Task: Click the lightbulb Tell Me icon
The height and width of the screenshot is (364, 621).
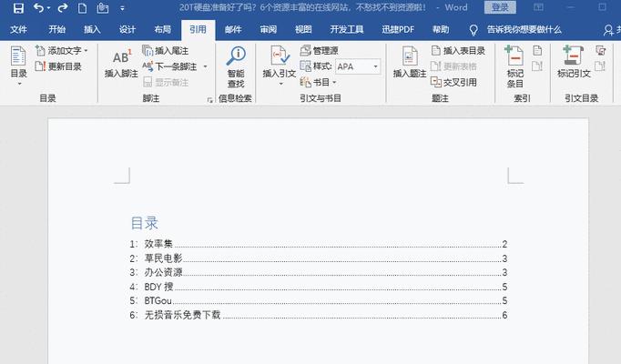Action: [473, 30]
